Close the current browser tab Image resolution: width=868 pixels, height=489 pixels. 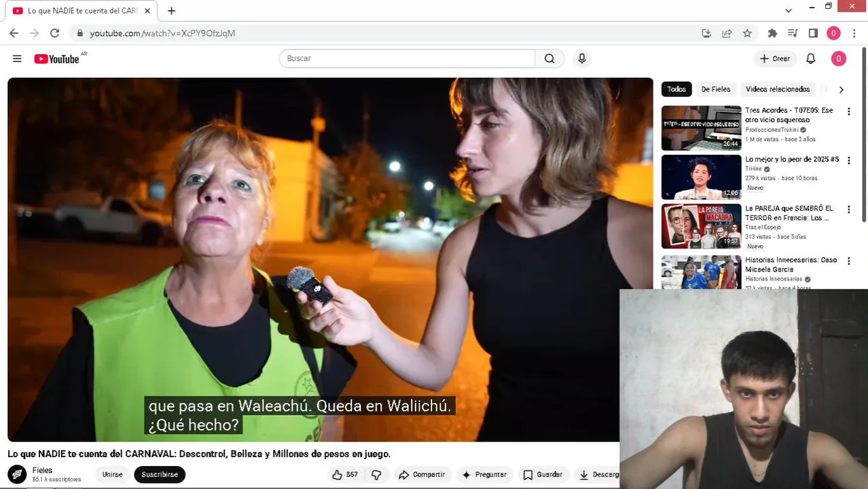click(148, 11)
